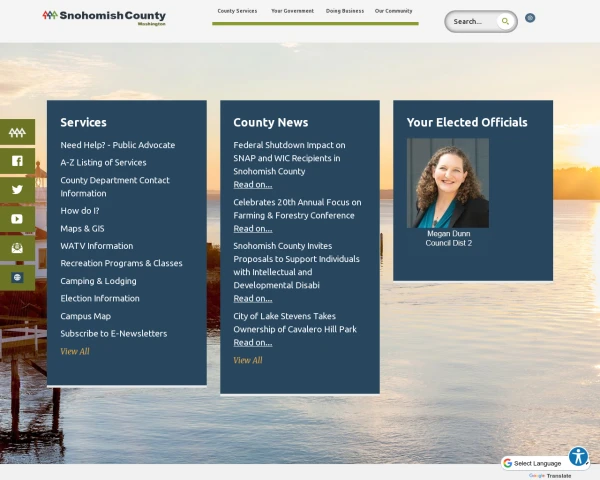Open A-Z Listing of Services
Screen dimensions: 600x480
tap(103, 163)
